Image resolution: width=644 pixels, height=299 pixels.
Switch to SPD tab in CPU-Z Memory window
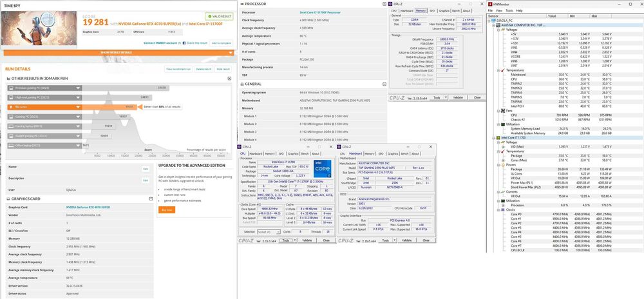pos(432,11)
